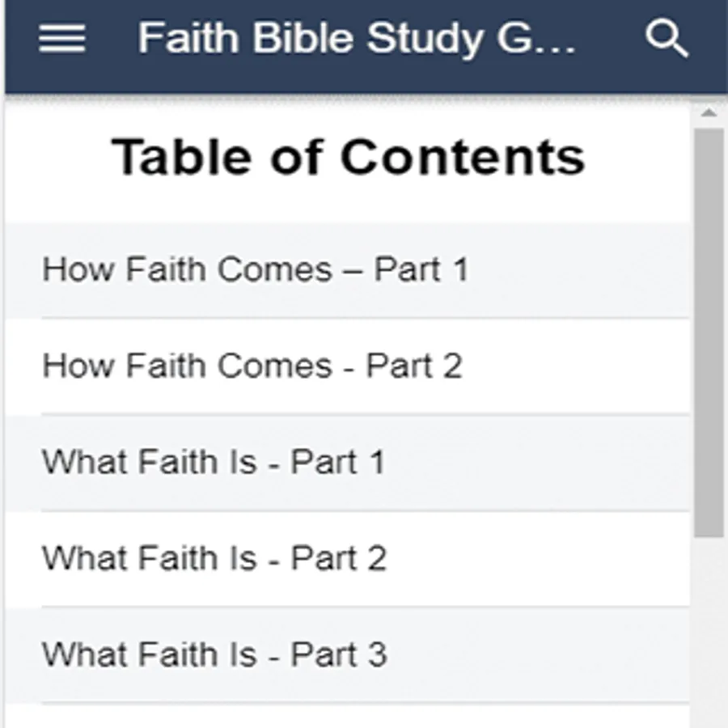Image resolution: width=728 pixels, height=728 pixels.
Task: Click the Table of Contents heading
Action: click(348, 158)
